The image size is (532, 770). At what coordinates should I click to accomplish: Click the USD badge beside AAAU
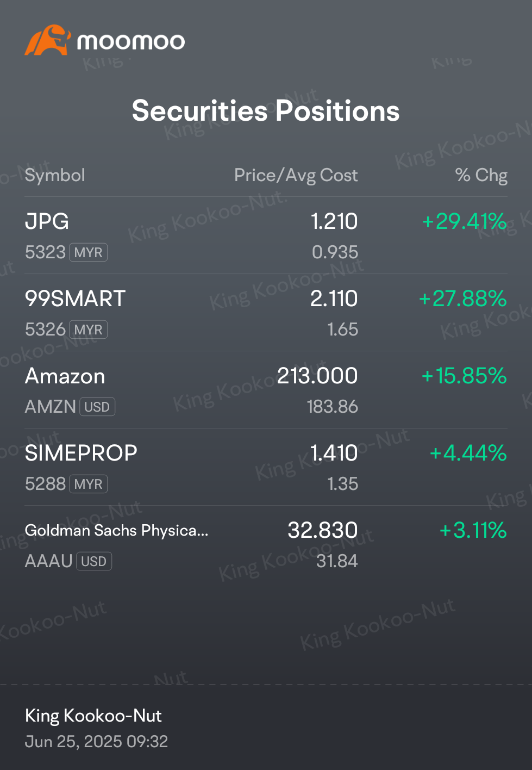94,561
